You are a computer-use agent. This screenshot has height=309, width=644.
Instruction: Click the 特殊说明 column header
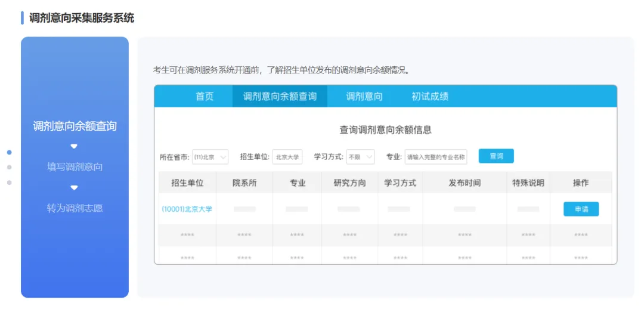pos(528,183)
